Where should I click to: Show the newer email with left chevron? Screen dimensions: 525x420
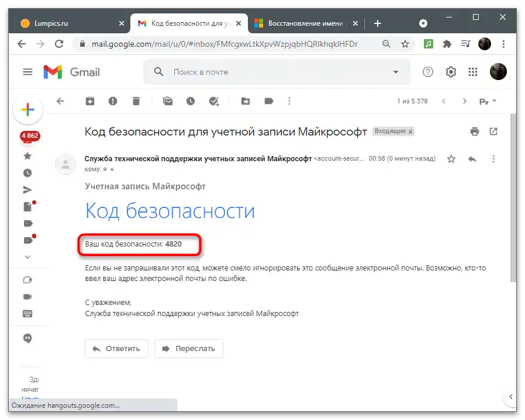[x=444, y=101]
